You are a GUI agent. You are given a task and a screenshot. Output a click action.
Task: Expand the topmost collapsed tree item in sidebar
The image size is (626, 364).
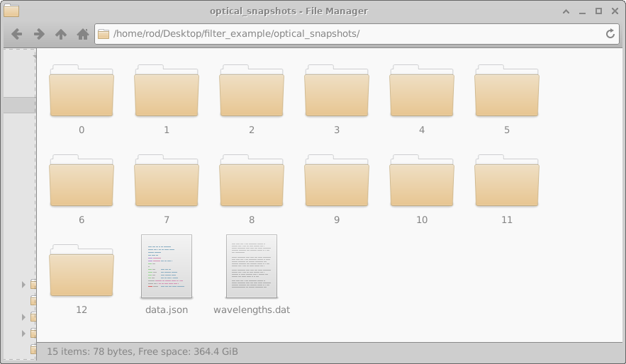point(23,284)
